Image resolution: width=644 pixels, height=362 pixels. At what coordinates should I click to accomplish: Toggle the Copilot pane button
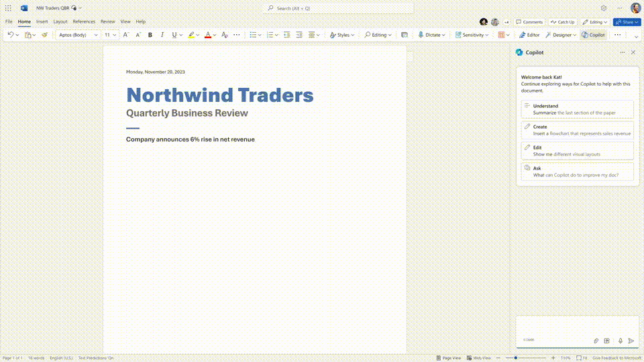tap(593, 35)
